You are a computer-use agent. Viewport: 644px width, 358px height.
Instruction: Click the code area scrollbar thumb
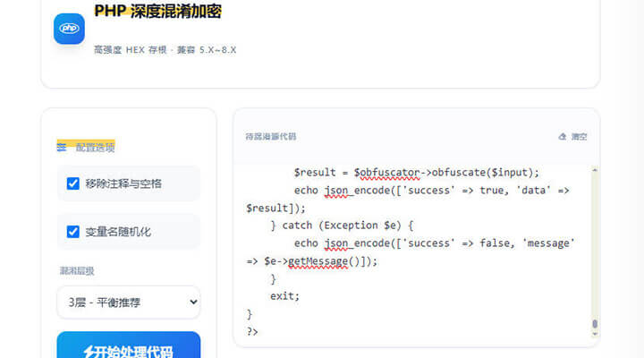[x=595, y=324]
